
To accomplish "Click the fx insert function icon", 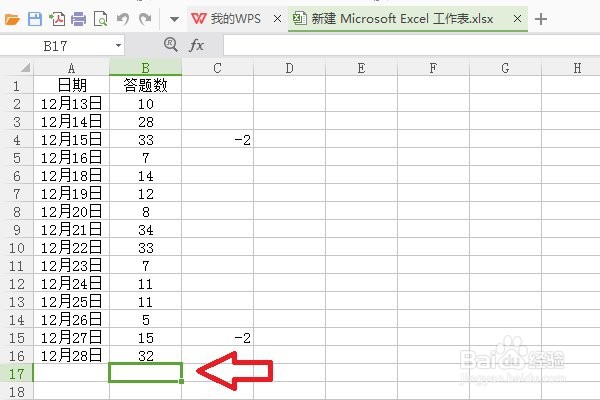I will [x=196, y=46].
